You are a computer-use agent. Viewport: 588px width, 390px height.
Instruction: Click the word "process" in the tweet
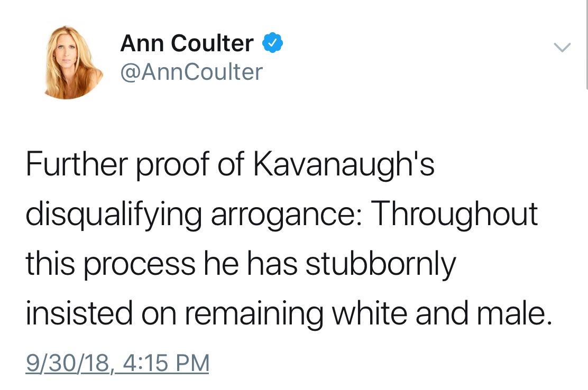(139, 264)
